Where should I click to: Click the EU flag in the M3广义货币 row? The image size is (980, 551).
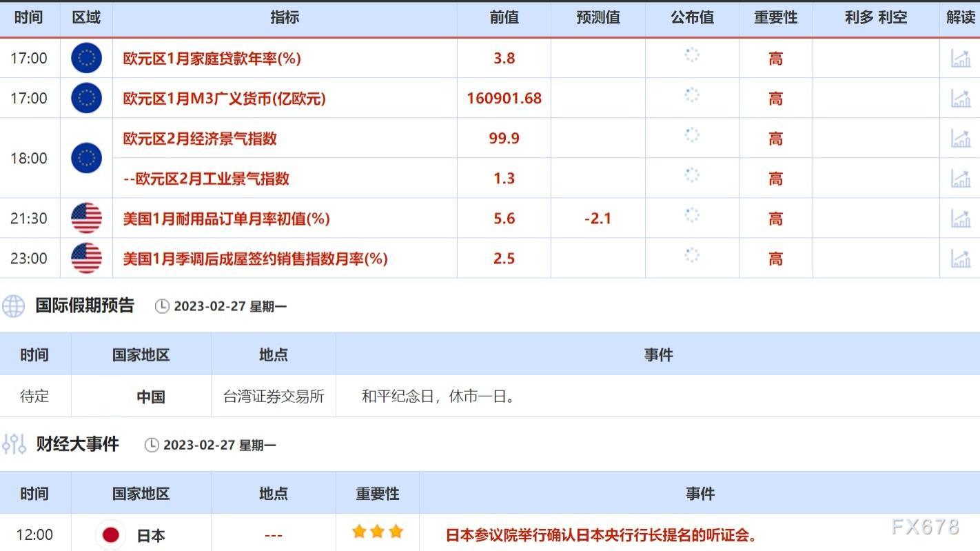point(86,98)
